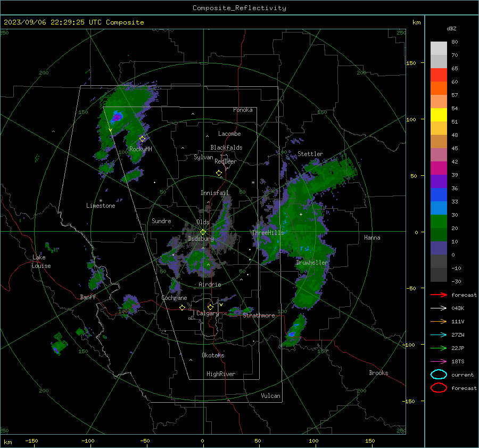Click the Innisfail city label
This screenshot has width=479, height=448.
click(214, 193)
